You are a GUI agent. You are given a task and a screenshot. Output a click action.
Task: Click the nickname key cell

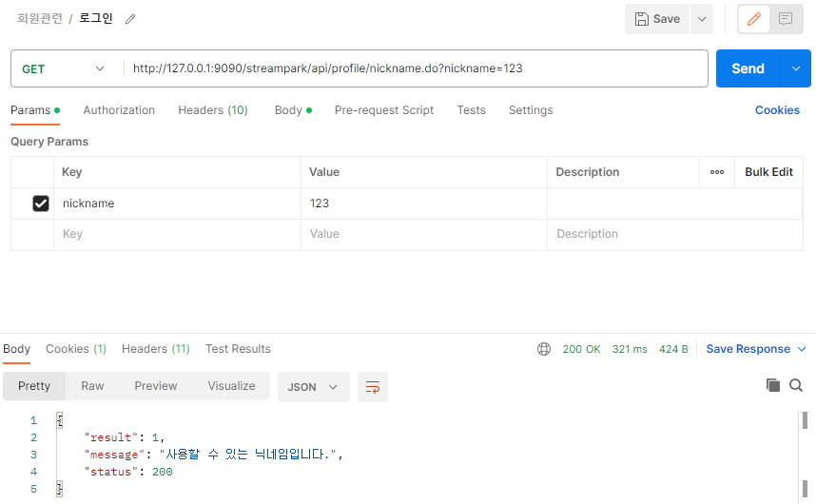tap(177, 204)
